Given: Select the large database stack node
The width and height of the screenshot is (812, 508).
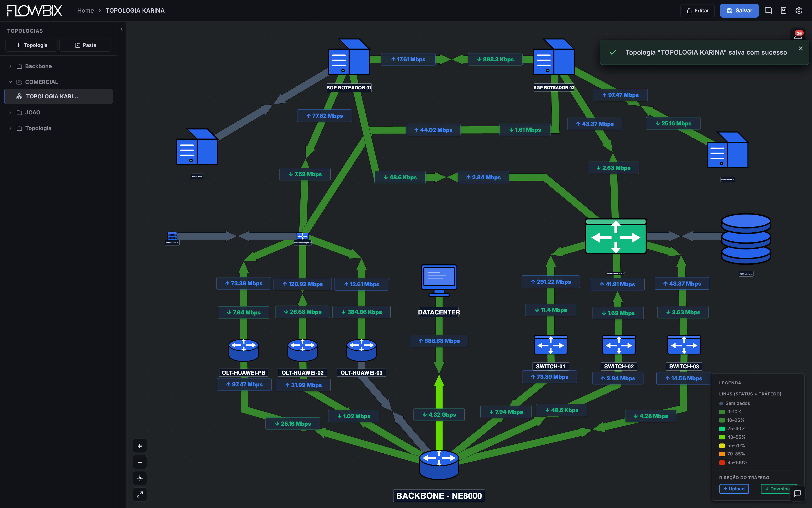Looking at the screenshot, I should point(746,238).
